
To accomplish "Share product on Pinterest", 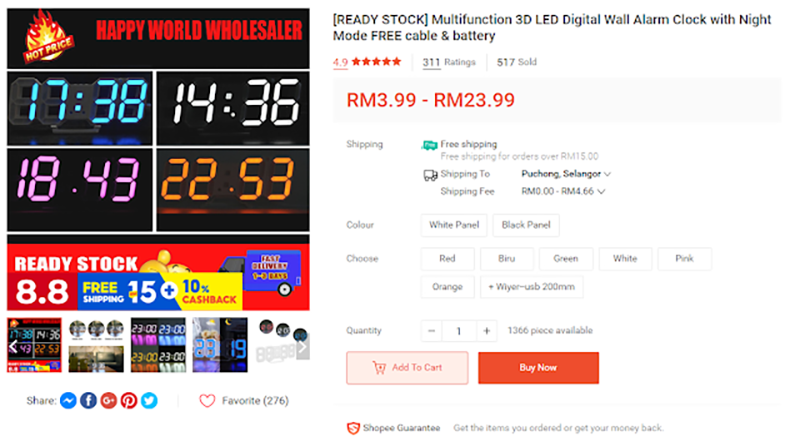I will pos(129,401).
